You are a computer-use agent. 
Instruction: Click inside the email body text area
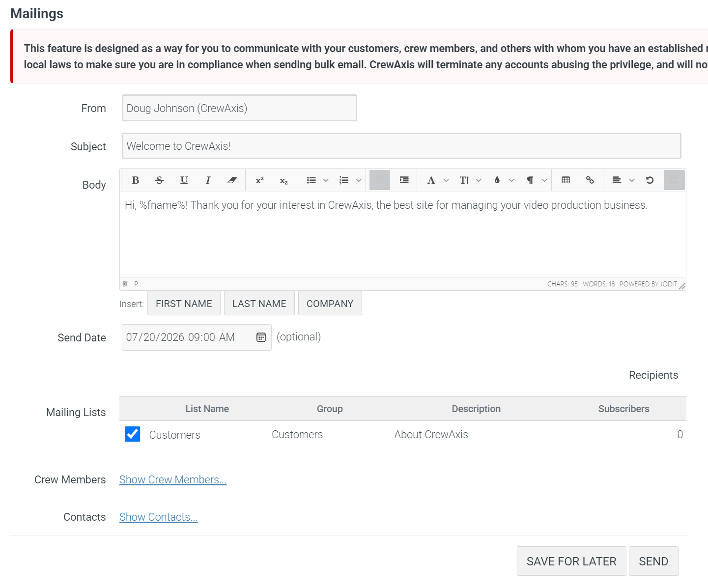tap(403, 235)
